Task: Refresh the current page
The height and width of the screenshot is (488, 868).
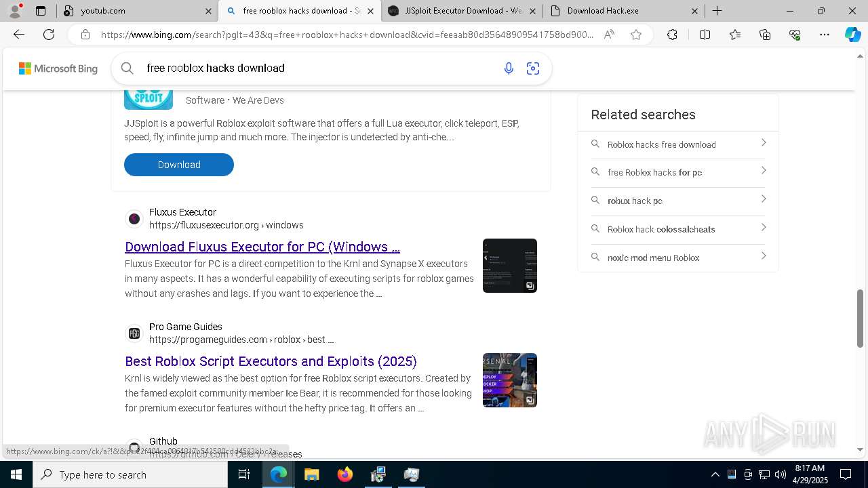Action: point(49,35)
